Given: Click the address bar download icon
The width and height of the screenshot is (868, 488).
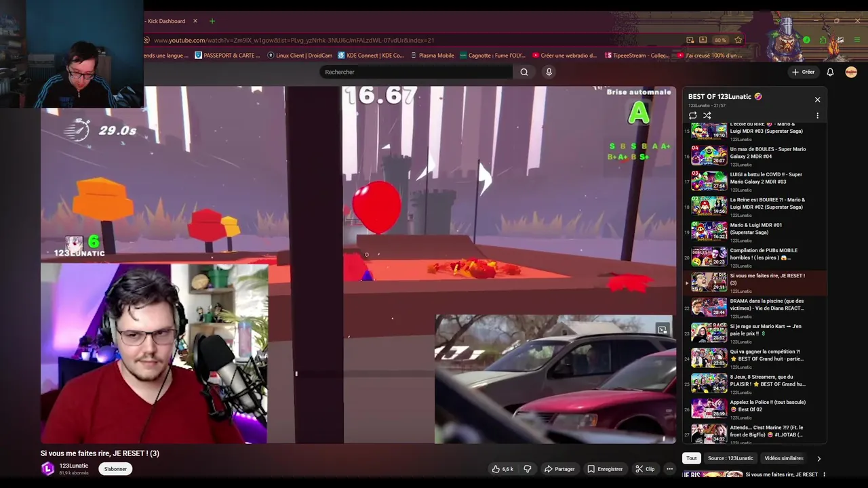Looking at the screenshot, I should (703, 40).
